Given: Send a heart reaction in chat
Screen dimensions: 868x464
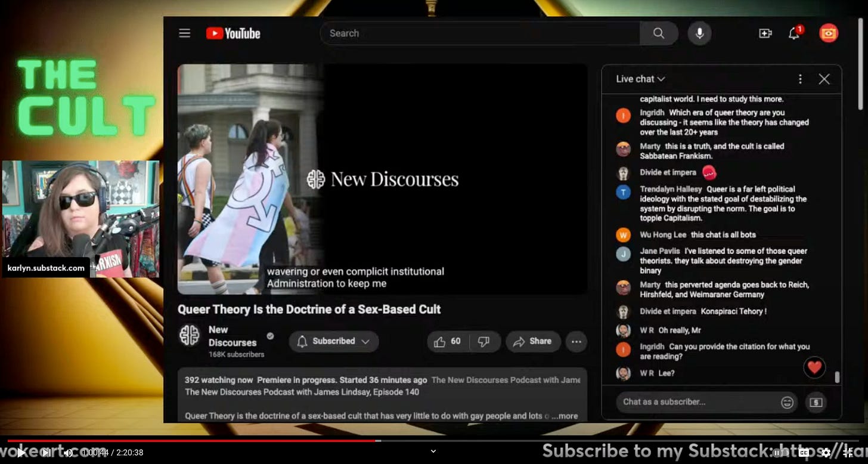Looking at the screenshot, I should click(814, 367).
